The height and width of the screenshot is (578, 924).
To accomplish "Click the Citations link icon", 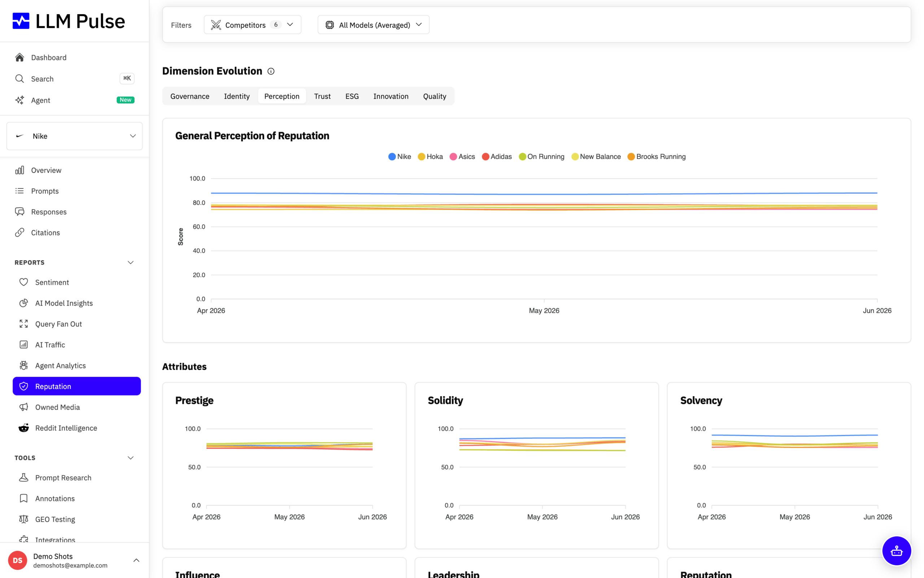I will (19, 232).
